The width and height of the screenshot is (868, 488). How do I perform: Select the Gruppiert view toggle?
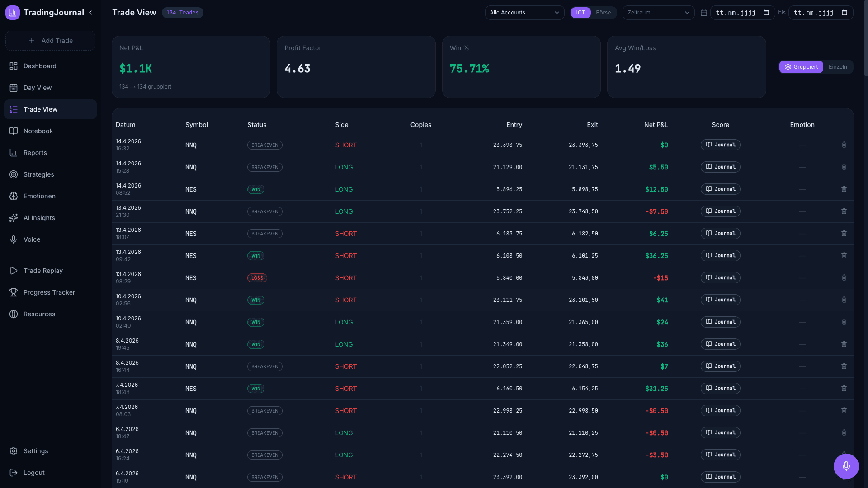click(801, 67)
